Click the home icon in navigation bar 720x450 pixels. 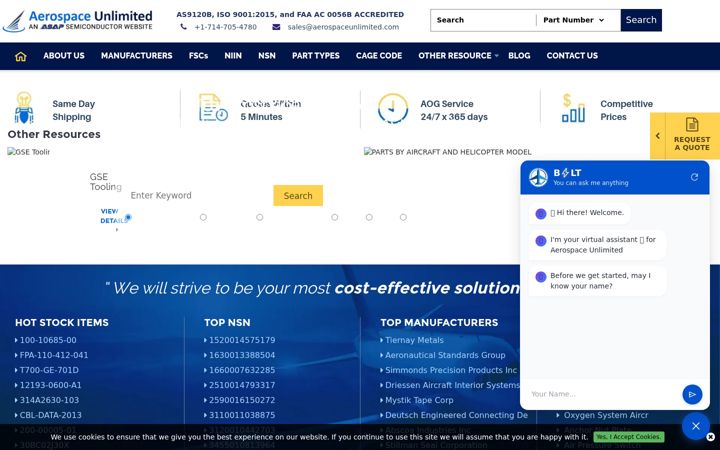click(21, 56)
